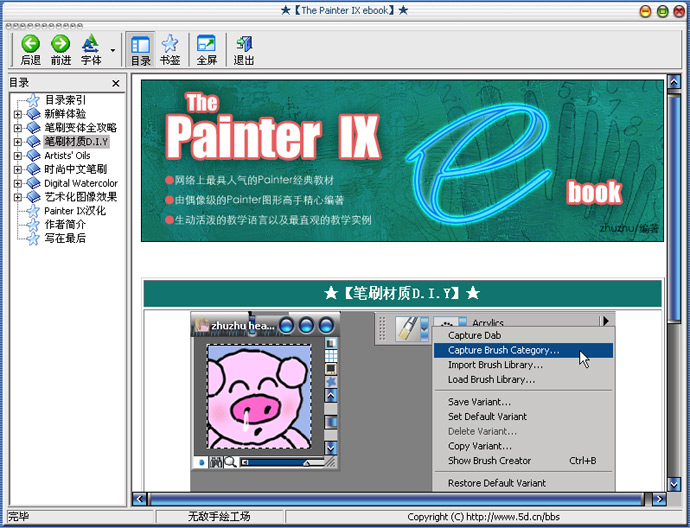Open the 新鲜体验 chapter
690x528 pixels.
[65, 114]
